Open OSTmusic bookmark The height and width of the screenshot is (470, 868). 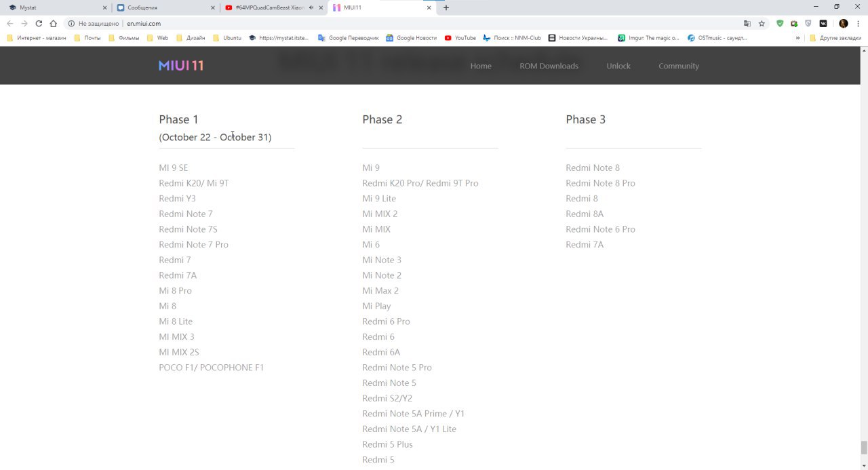click(x=717, y=38)
